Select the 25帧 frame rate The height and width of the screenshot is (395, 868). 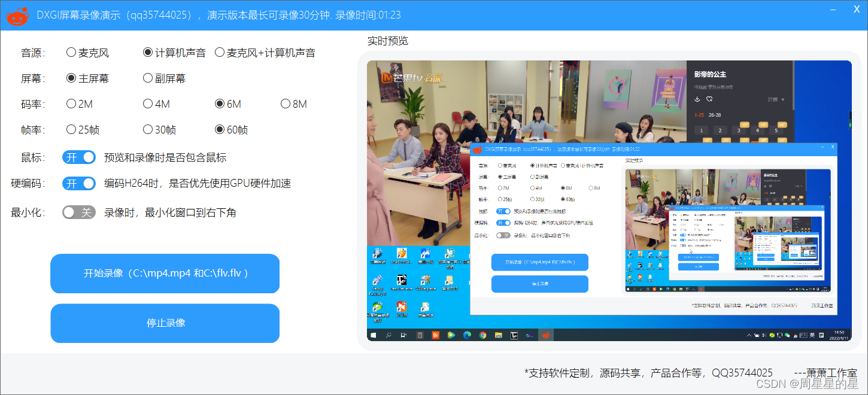click(x=70, y=129)
